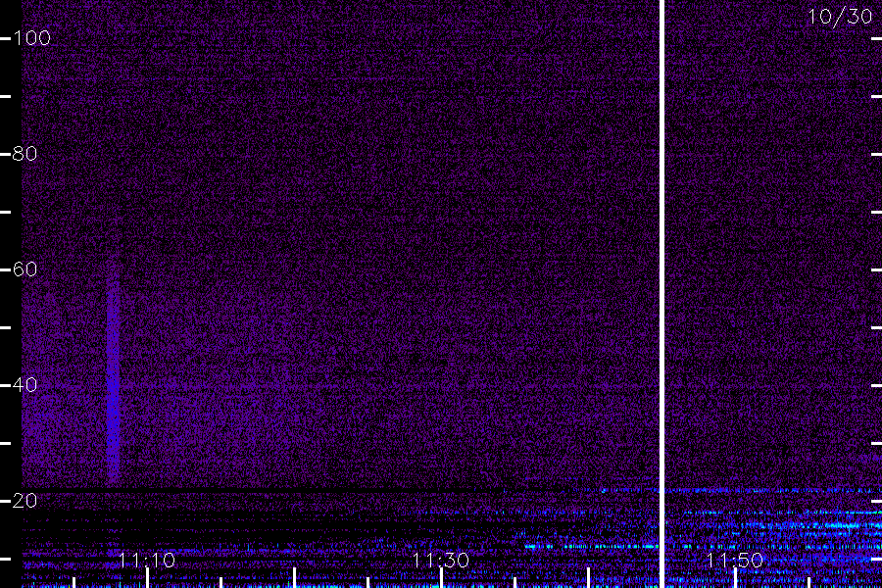Click the 80 frequency axis label

(24, 154)
